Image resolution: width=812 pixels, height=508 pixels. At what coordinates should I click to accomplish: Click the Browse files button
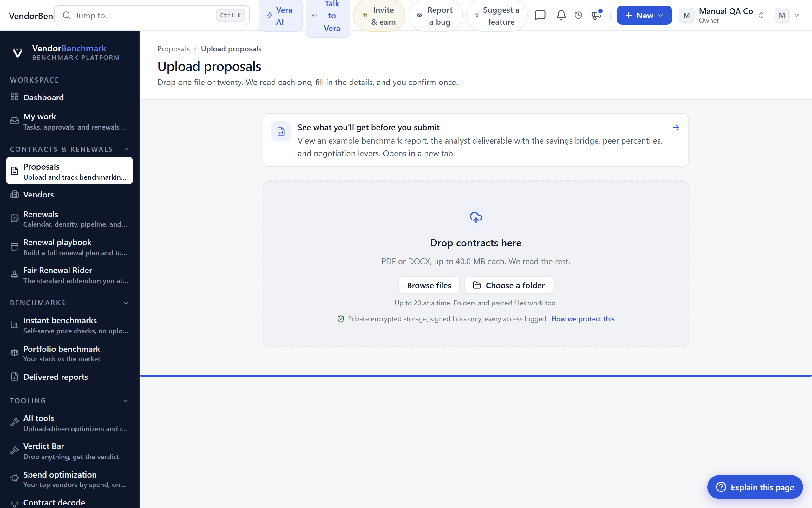[429, 285]
